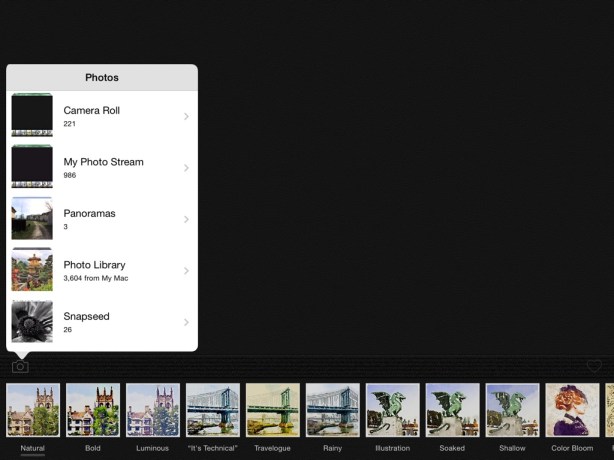Click the Shallow style label

[512, 448]
